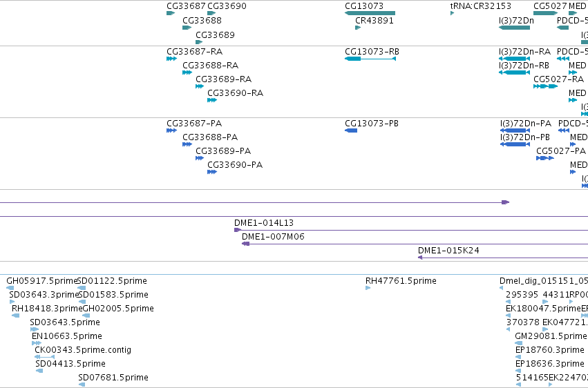Select EST SD03643.3prime
This screenshot has width=588, height=388.
coord(12,302)
